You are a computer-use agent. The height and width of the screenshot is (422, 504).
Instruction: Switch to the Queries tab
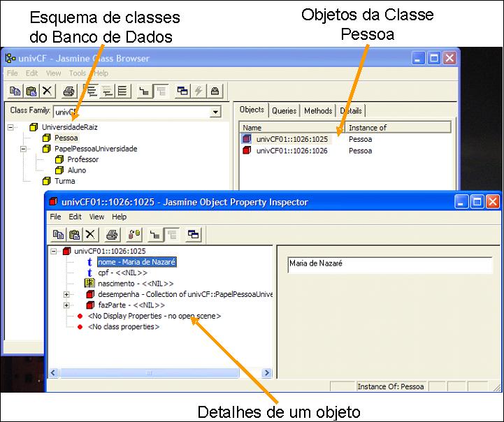click(285, 110)
